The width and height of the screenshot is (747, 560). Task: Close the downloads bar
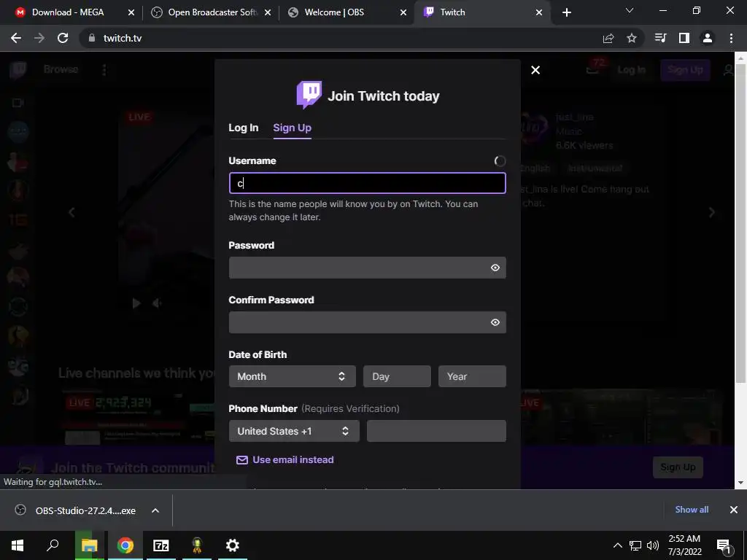pyautogui.click(x=734, y=510)
